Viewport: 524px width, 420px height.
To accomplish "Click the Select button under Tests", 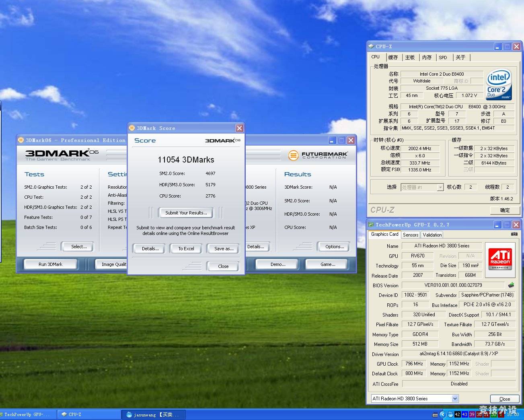I will pyautogui.click(x=77, y=247).
